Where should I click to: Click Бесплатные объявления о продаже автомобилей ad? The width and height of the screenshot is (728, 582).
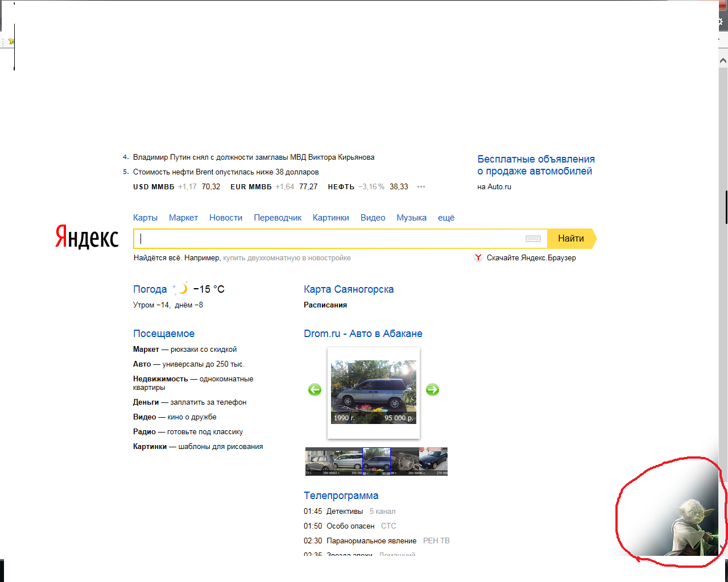tap(536, 165)
